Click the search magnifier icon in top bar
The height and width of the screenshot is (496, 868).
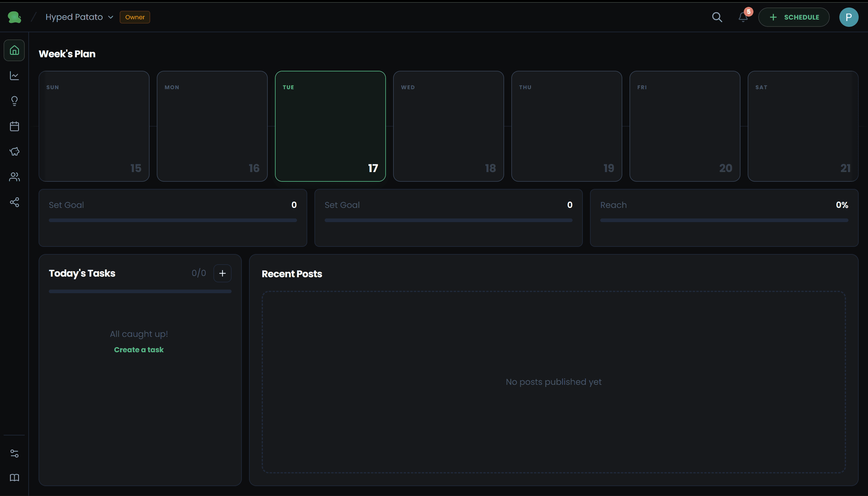click(x=717, y=17)
